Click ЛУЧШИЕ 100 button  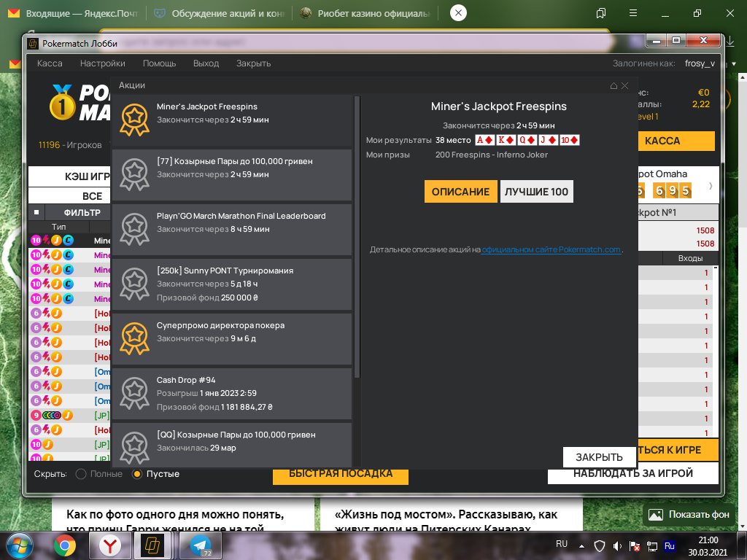(536, 192)
